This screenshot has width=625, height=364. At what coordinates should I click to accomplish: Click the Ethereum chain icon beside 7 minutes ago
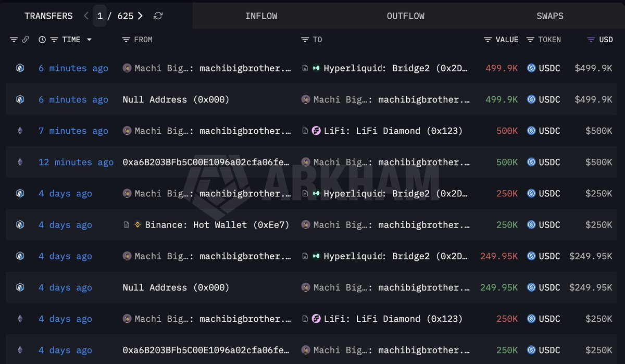coord(19,131)
